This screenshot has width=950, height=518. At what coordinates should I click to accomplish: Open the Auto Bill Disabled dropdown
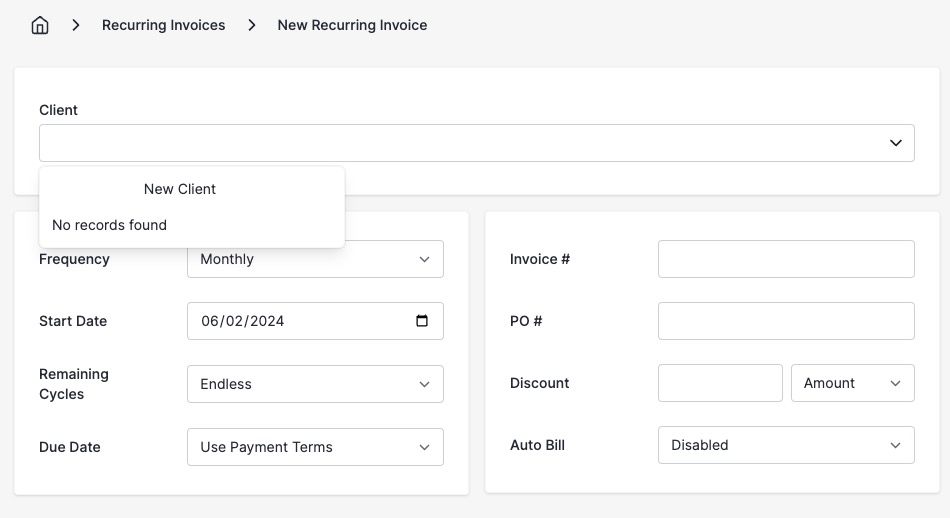point(786,445)
